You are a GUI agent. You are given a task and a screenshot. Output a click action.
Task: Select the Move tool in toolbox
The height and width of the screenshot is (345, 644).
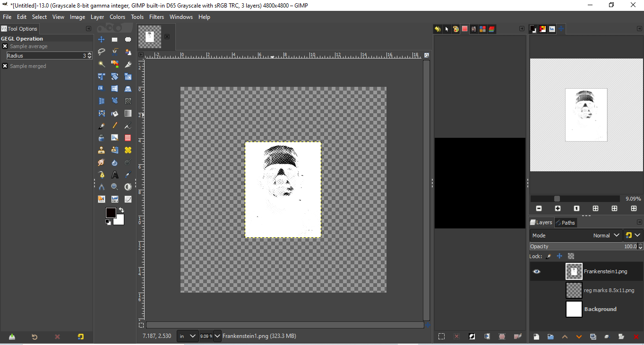[x=101, y=40]
